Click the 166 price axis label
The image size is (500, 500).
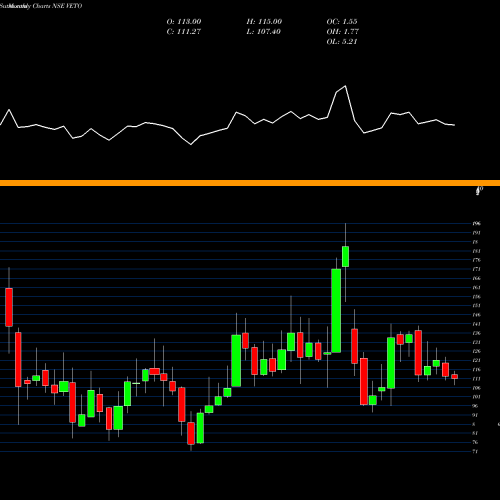pos(476,278)
